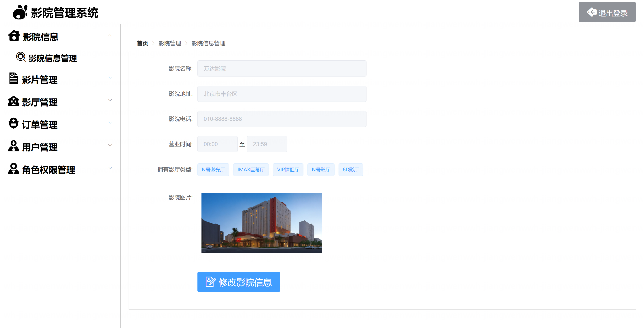Go to 首页 in the breadcrumb

[x=142, y=43]
